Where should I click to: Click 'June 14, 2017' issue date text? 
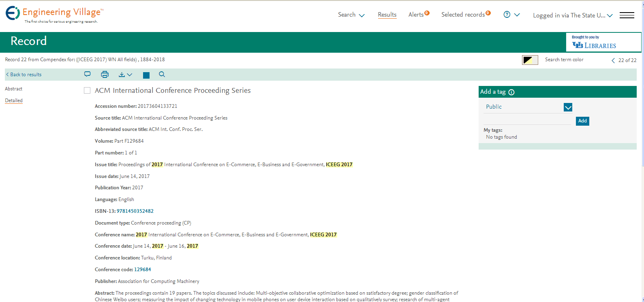(x=135, y=176)
